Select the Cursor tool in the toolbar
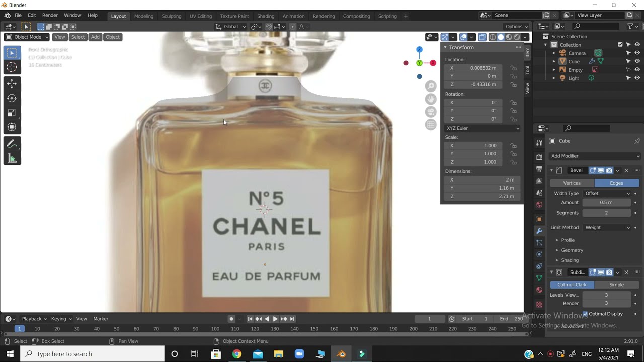644x362 pixels. [x=12, y=67]
